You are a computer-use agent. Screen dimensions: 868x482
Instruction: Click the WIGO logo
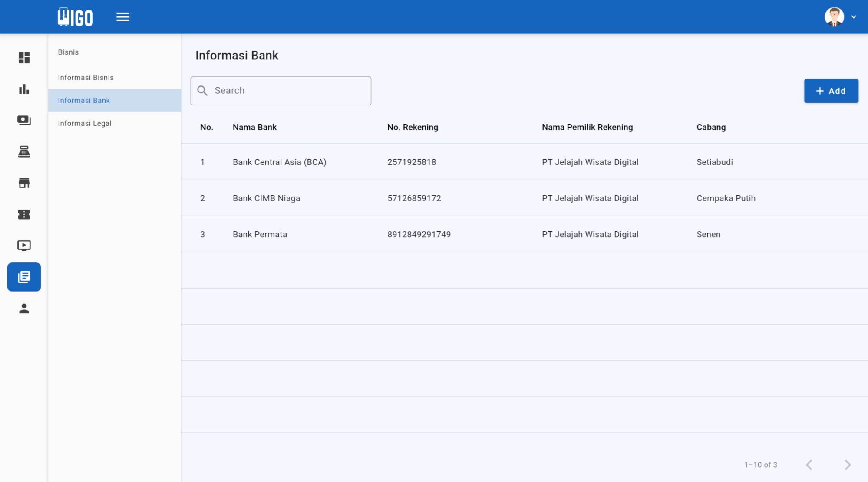click(x=74, y=16)
